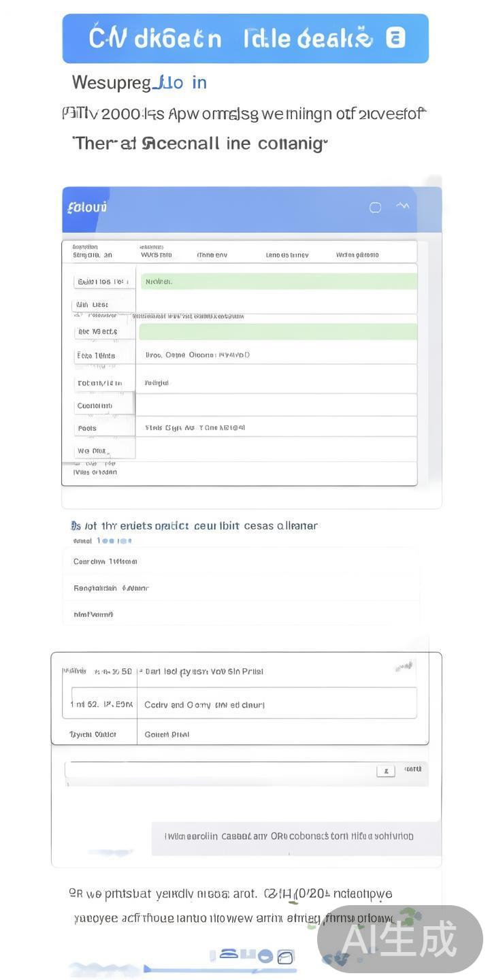This screenshot has width=490, height=980.
Task: Click the outlined square icon in the bottom toolbar
Action: point(286,957)
